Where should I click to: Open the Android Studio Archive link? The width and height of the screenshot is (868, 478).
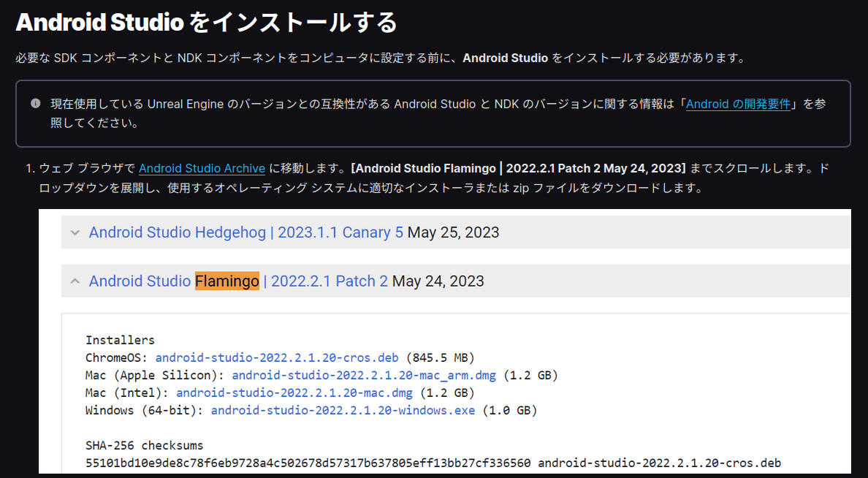point(202,168)
